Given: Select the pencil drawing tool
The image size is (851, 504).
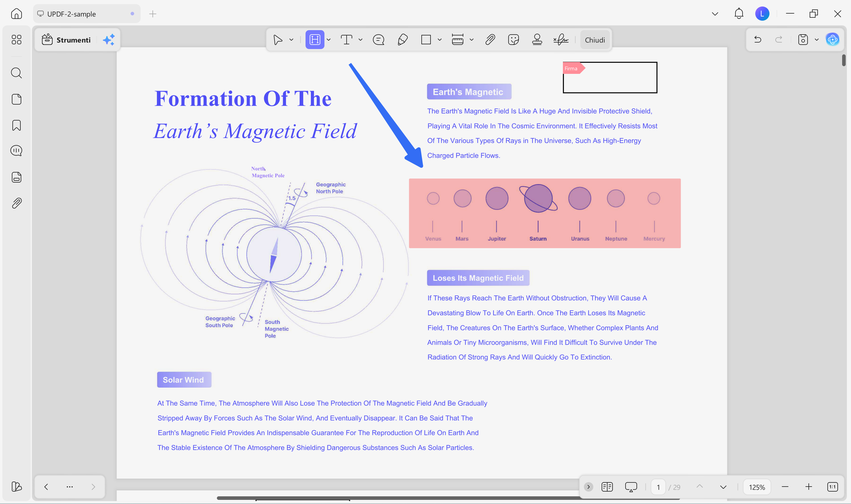Looking at the screenshot, I should [x=402, y=40].
